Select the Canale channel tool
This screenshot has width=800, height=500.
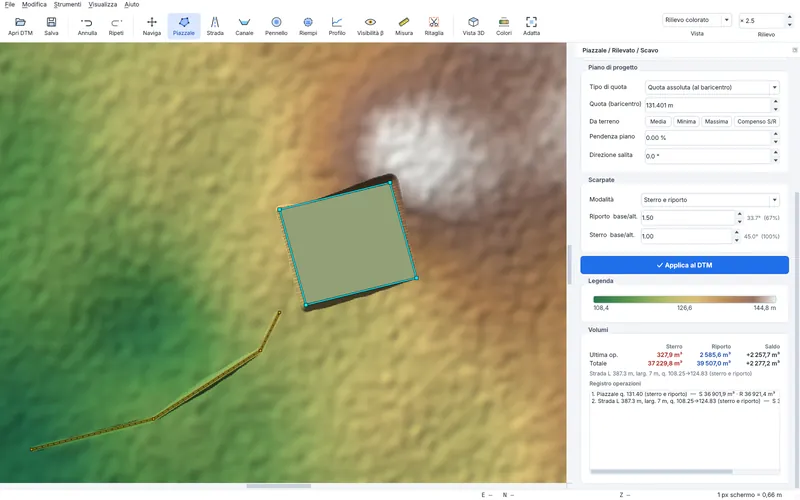[244, 26]
